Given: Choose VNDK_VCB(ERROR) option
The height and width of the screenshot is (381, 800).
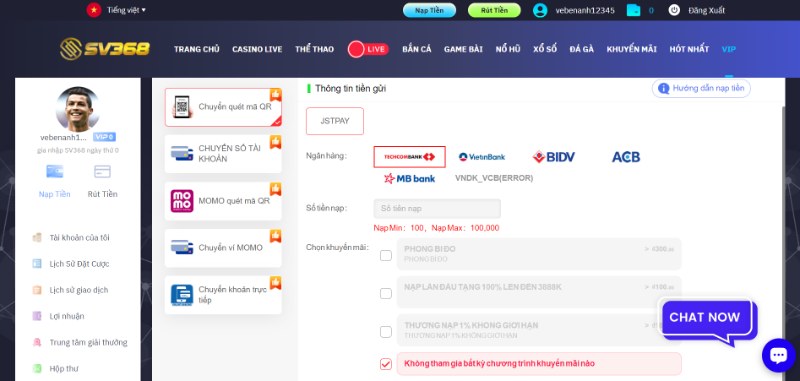Looking at the screenshot, I should click(x=494, y=178).
